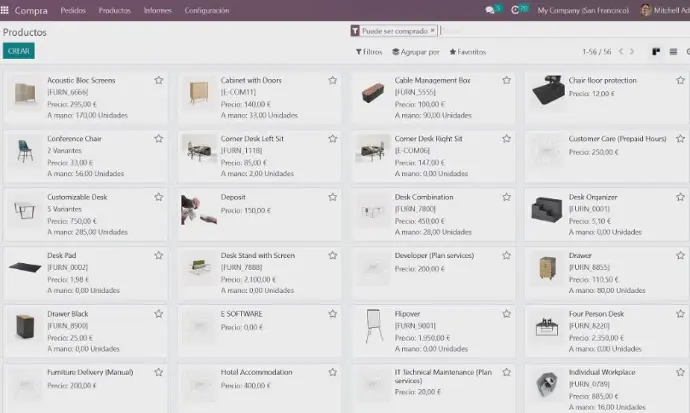Toggle favorite star on Acoustic Bloc Screens
690x413 pixels.
158,80
